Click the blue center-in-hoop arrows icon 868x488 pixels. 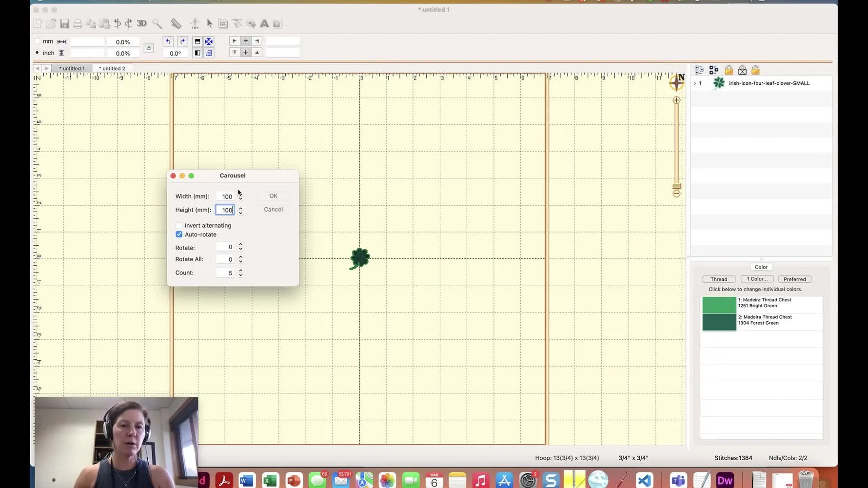tap(209, 41)
